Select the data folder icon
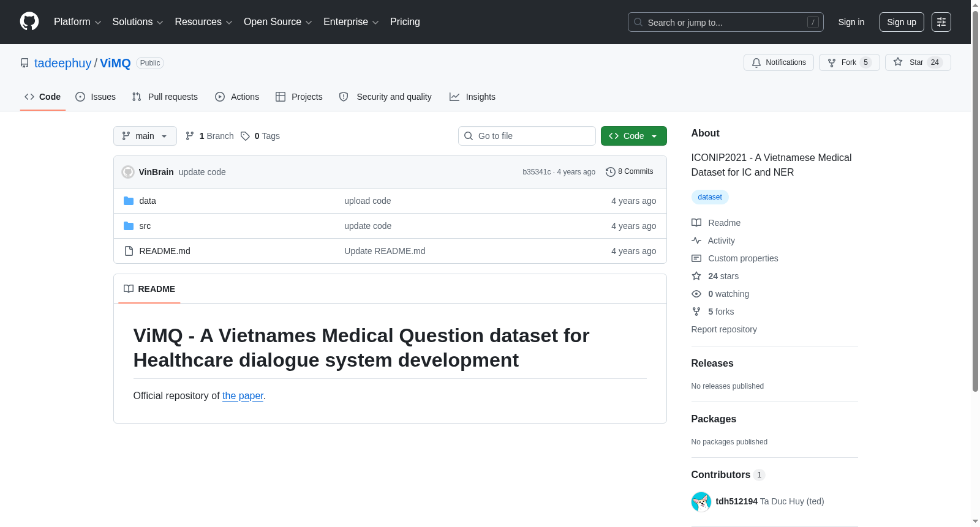This screenshot has width=980, height=527. coord(129,201)
